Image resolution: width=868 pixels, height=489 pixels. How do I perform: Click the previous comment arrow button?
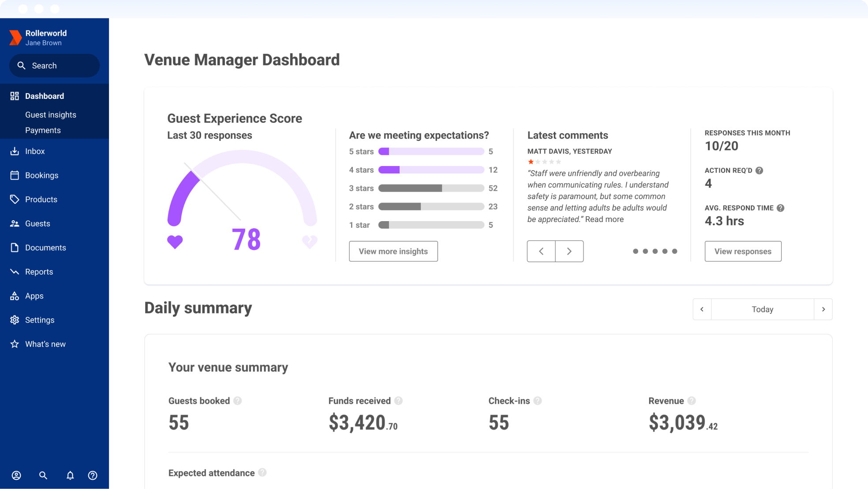coord(541,251)
